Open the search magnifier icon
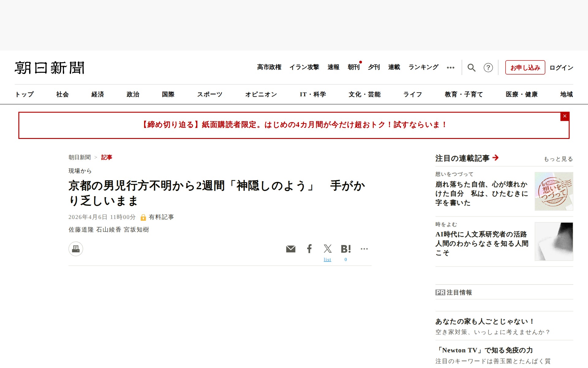The height and width of the screenshot is (368, 588). [x=471, y=67]
